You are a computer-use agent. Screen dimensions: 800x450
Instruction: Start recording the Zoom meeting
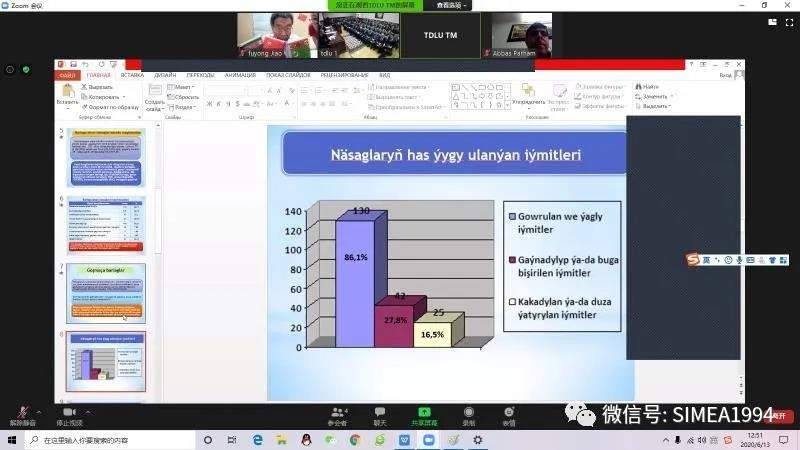point(468,413)
